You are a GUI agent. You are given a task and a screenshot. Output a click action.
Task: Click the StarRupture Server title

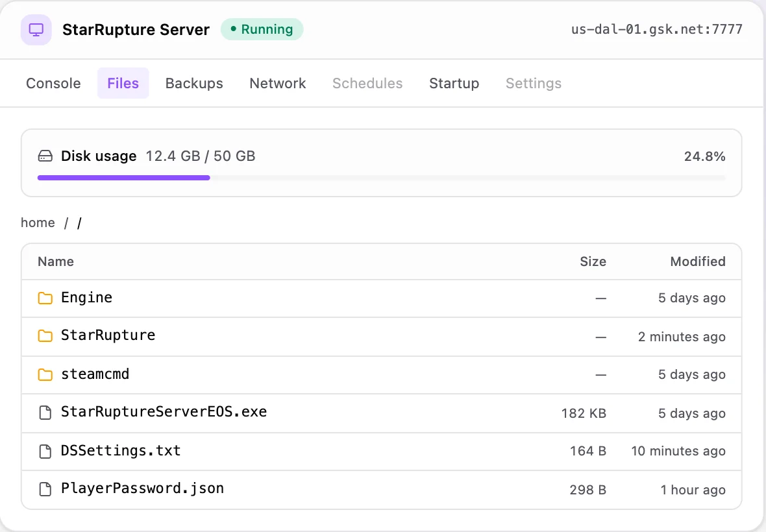136,30
